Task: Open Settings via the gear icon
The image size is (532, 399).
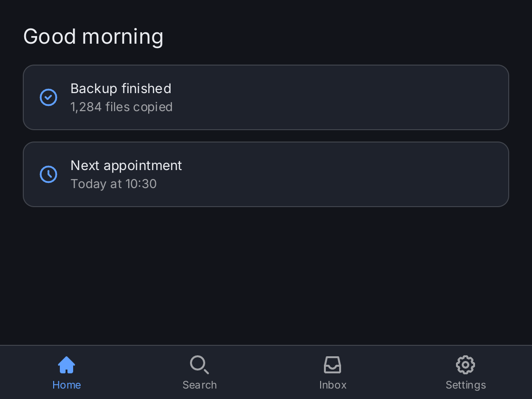Action: click(465, 365)
